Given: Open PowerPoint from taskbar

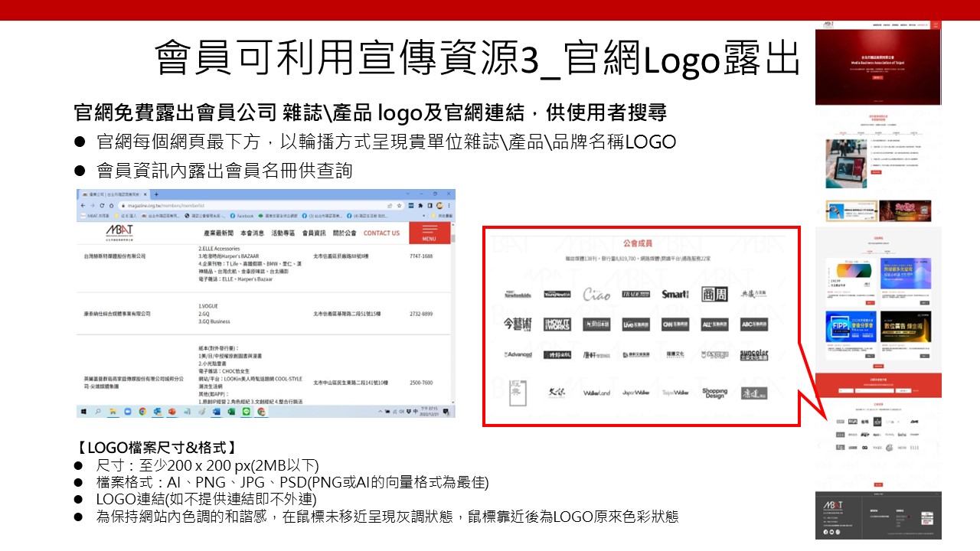Looking at the screenshot, I should coord(171,412).
